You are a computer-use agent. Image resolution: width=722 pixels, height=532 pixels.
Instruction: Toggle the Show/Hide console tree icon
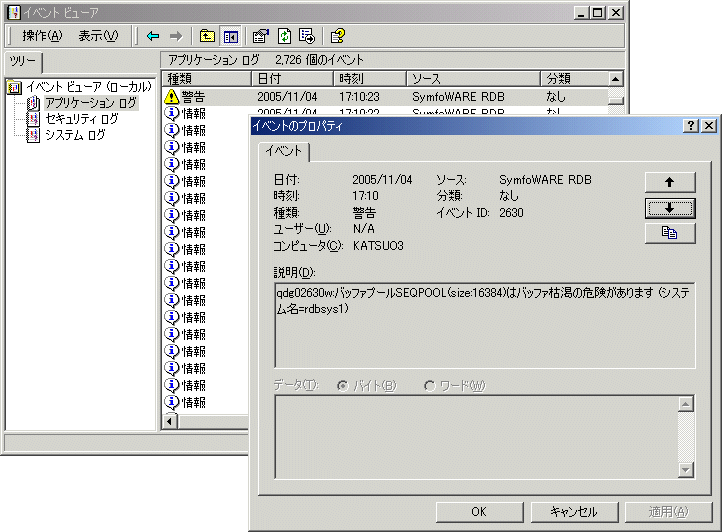(231, 36)
